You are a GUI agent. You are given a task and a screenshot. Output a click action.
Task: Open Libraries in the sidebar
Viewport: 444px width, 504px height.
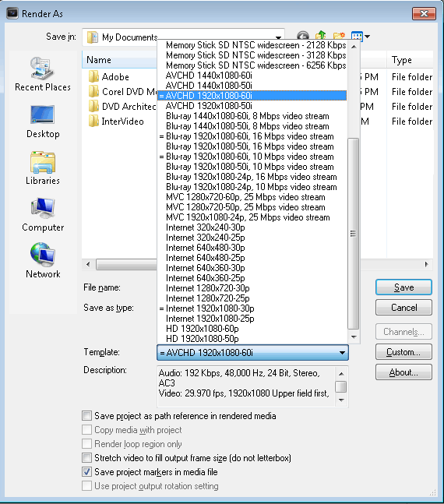tap(43, 168)
